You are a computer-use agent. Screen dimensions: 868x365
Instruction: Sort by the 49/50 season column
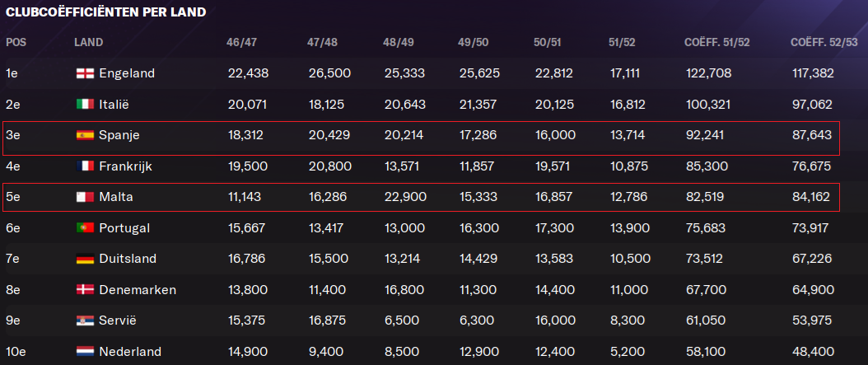click(x=473, y=43)
